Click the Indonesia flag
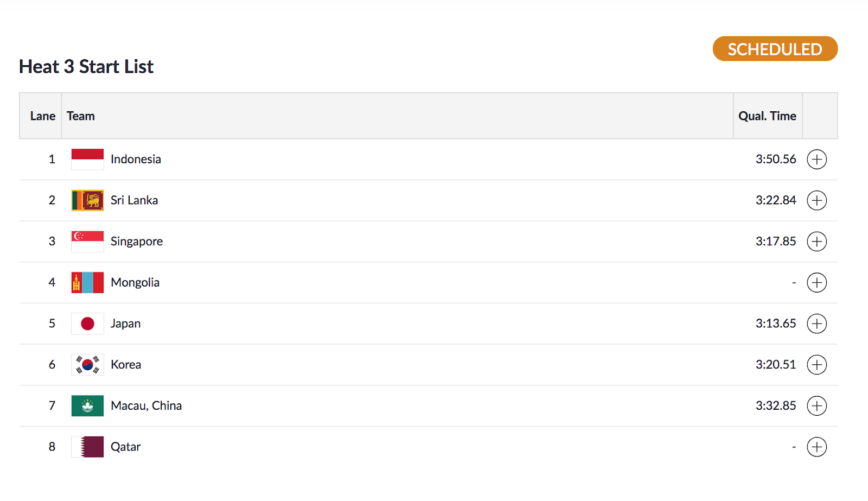This screenshot has height=501, width=868. [x=87, y=159]
